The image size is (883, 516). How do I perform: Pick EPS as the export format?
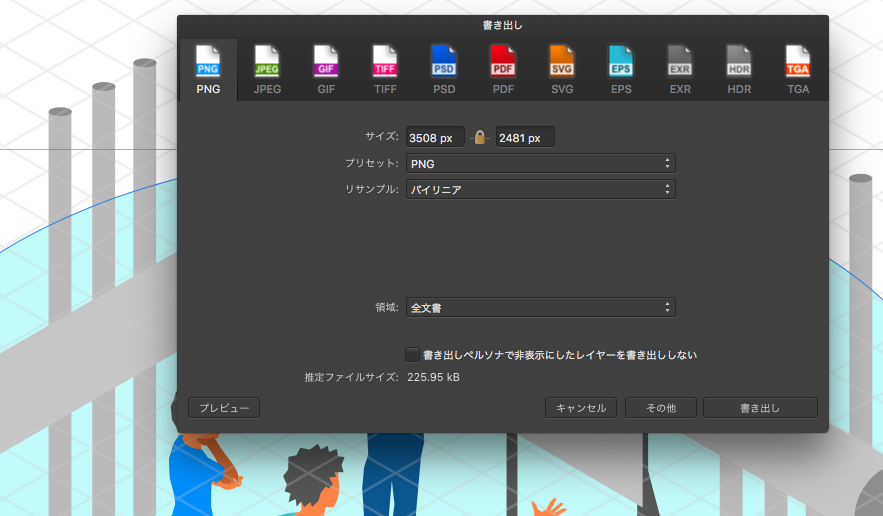click(x=621, y=70)
